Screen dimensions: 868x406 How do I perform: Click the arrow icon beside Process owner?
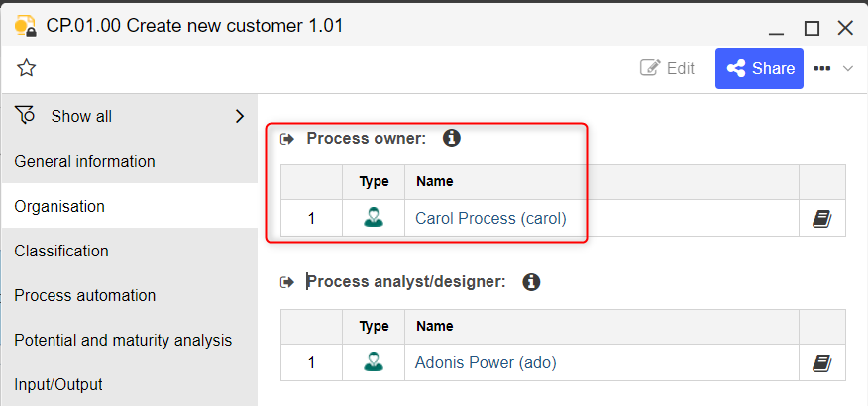[287, 139]
